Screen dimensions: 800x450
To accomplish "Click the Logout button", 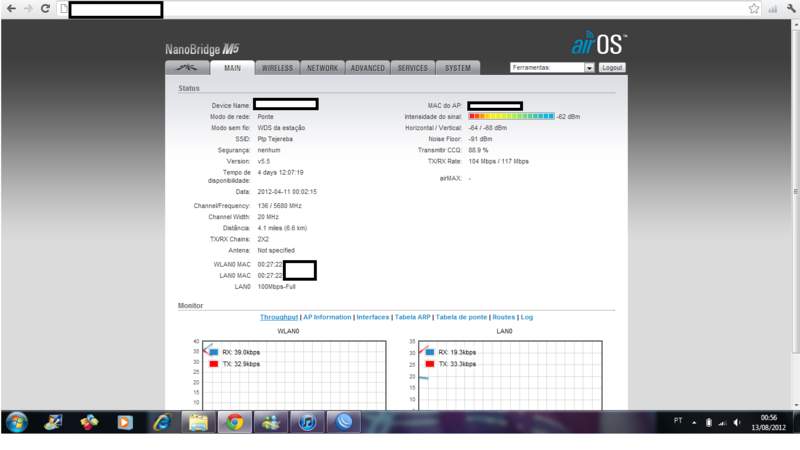I will click(612, 67).
